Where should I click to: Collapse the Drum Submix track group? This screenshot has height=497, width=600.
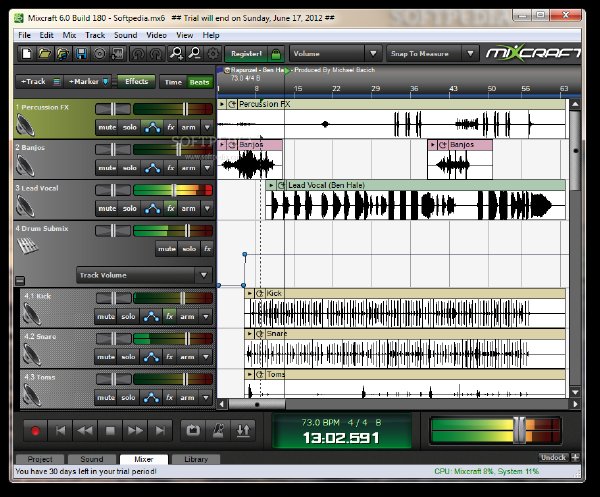[x=20, y=281]
